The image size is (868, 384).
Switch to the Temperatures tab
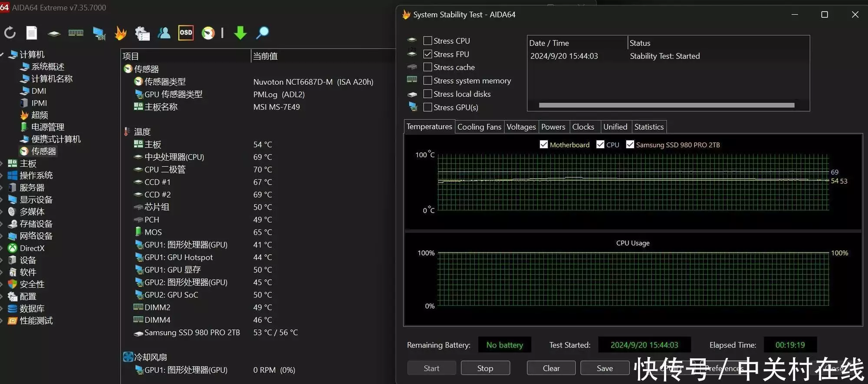[x=429, y=126]
